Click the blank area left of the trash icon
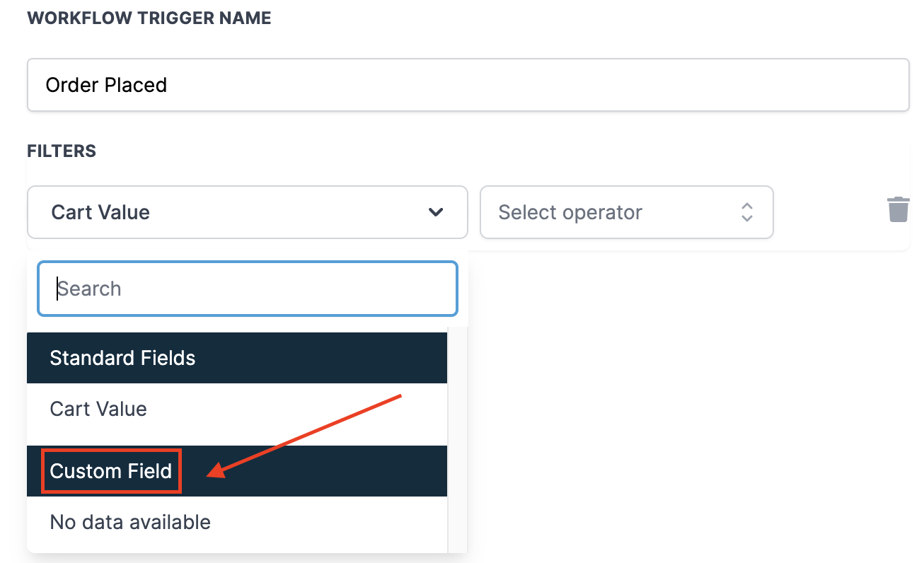This screenshot has height=563, width=924. 828,212
